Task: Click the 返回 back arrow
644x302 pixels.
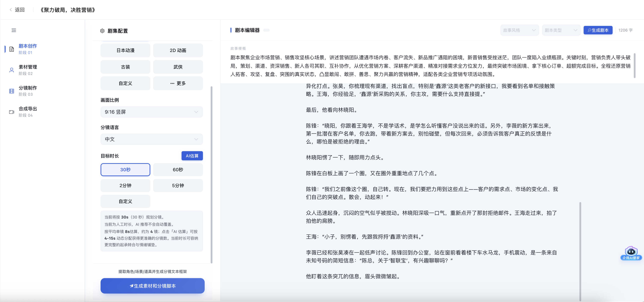Action: pyautogui.click(x=11, y=10)
